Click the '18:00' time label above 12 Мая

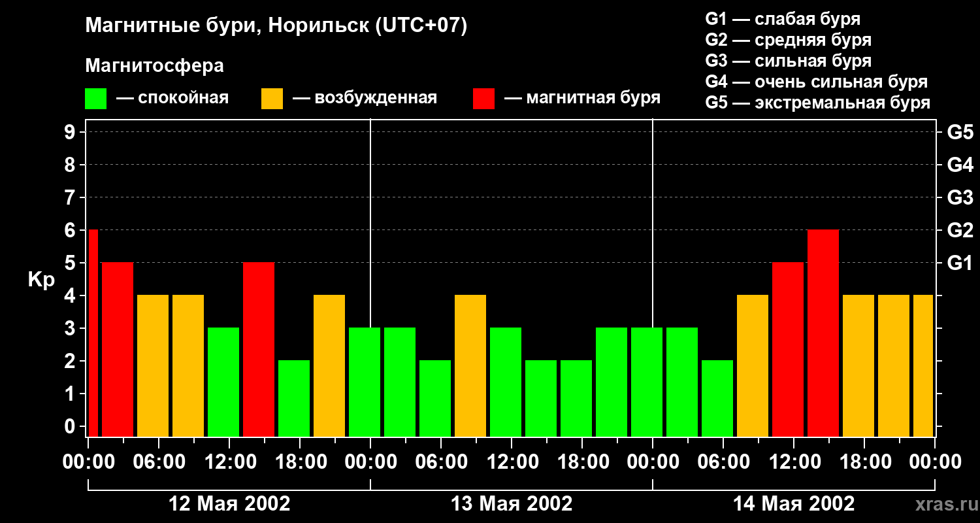pos(300,462)
